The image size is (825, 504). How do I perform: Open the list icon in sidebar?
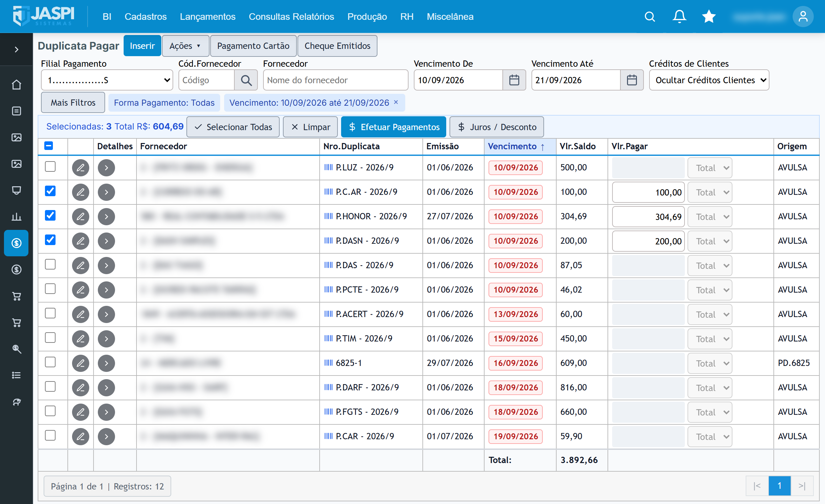click(17, 375)
